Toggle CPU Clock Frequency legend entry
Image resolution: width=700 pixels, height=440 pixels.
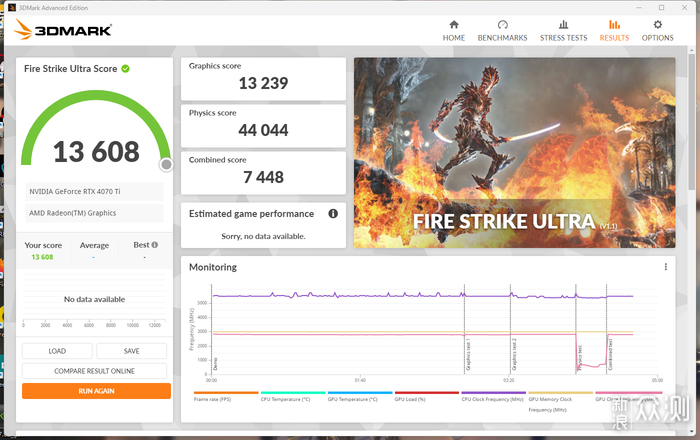click(x=493, y=396)
